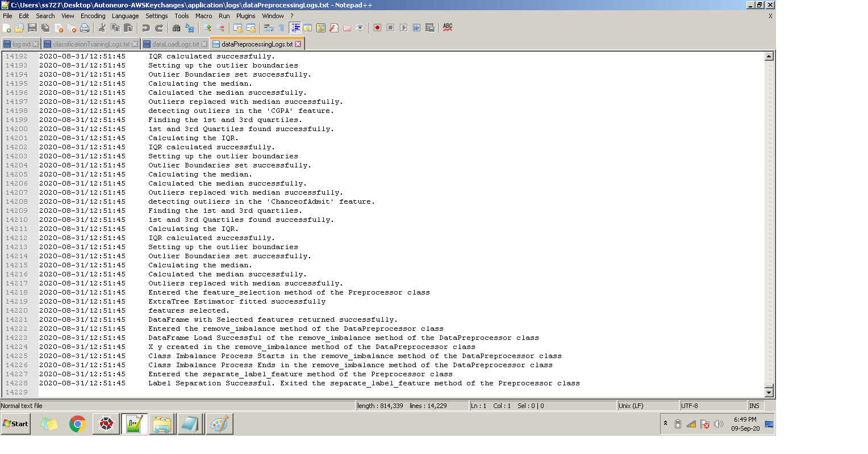Redo the action with the toolbar arrow
The width and height of the screenshot is (868, 454).
pyautogui.click(x=159, y=28)
